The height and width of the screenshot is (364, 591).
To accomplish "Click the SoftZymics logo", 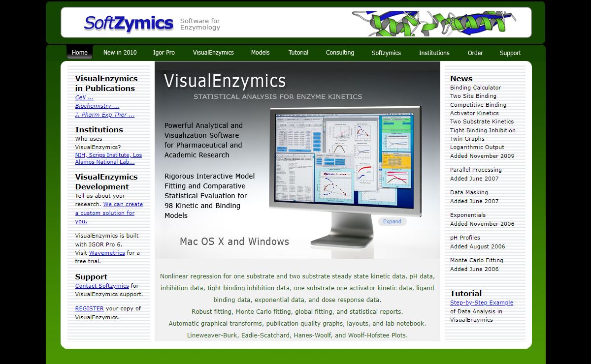I will click(129, 23).
